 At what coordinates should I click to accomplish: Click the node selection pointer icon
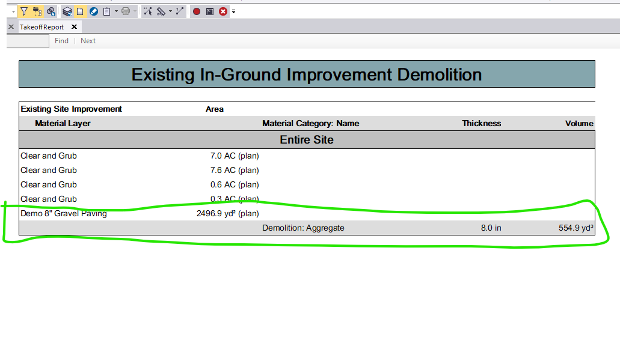148,11
